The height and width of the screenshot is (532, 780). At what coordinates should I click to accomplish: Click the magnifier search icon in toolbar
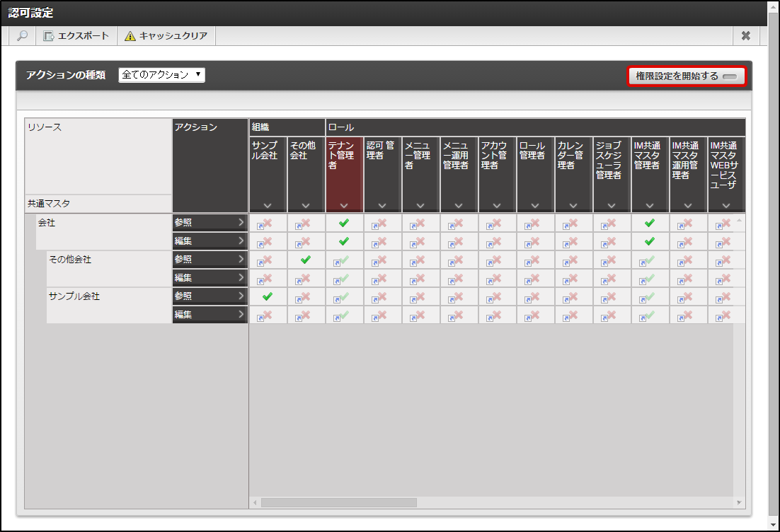[23, 36]
